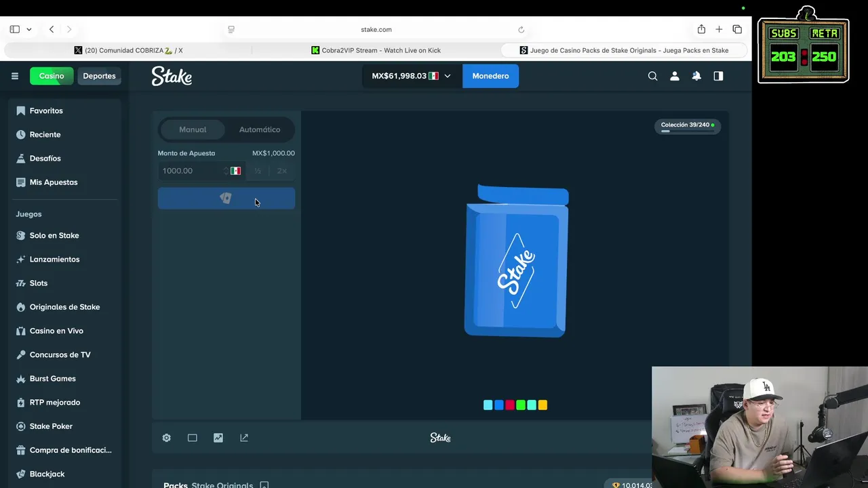Reload the page in Safari
This screenshot has width=868, height=488.
[521, 30]
